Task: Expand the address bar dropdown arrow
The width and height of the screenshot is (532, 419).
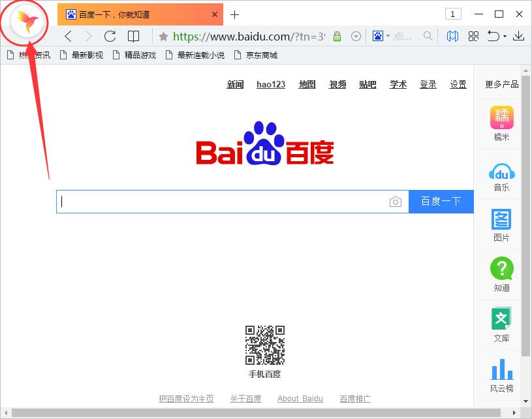Action: pos(356,37)
